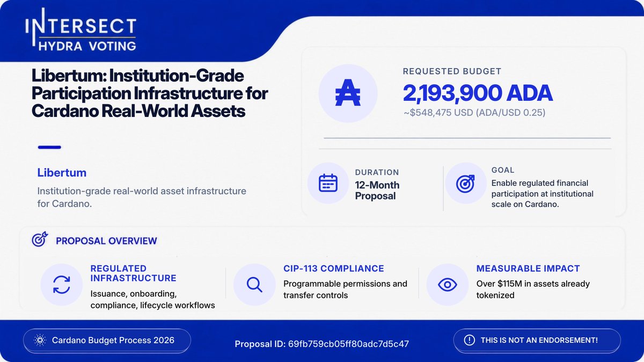Click the MEASURABLE IMPACT heading
Viewport: 644px width, 362px height.
(x=528, y=269)
